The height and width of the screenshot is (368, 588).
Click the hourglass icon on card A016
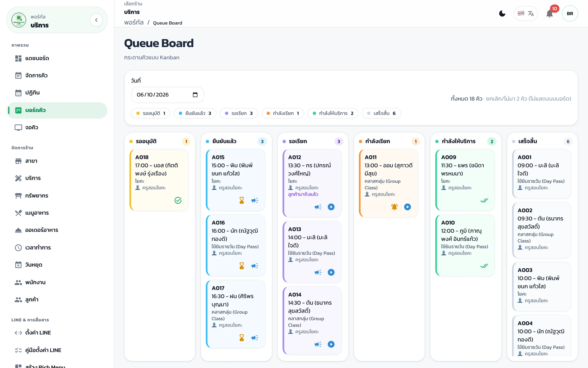[x=242, y=266]
